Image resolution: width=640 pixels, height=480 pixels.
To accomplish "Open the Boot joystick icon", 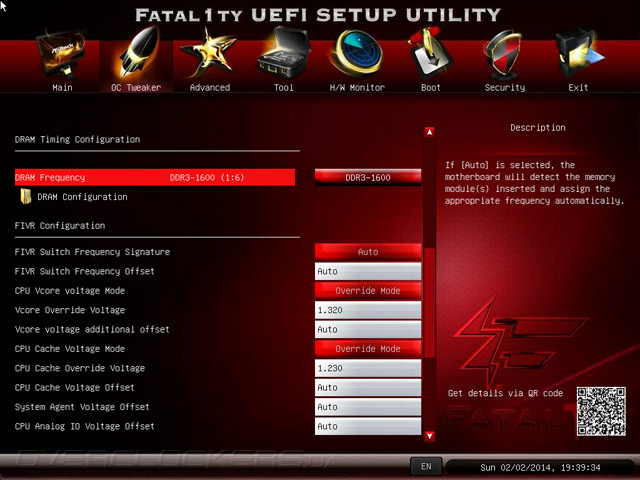I will click(x=430, y=54).
